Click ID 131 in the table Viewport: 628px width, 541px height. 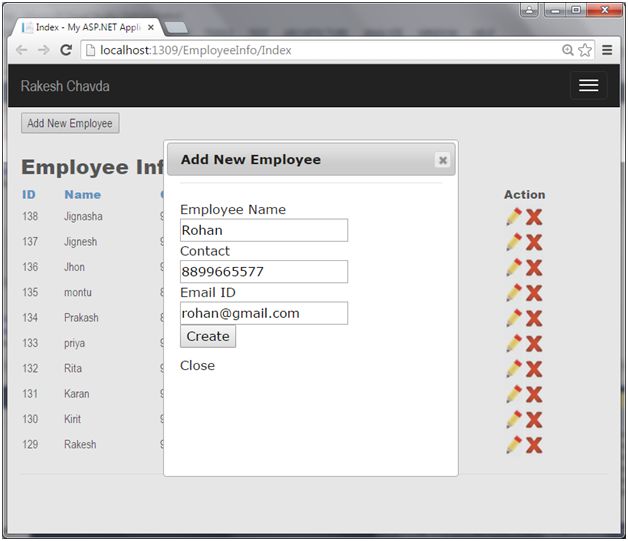tap(30, 394)
